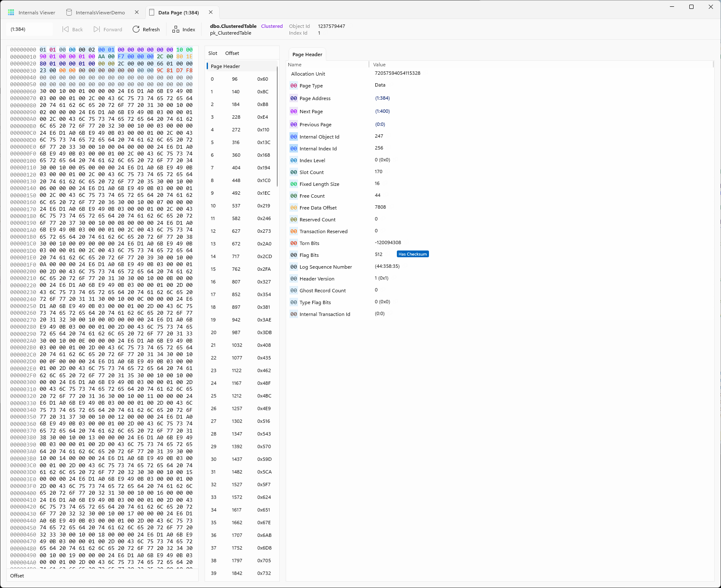Go Forward to the next page
This screenshot has width=721, height=588.
[108, 30]
